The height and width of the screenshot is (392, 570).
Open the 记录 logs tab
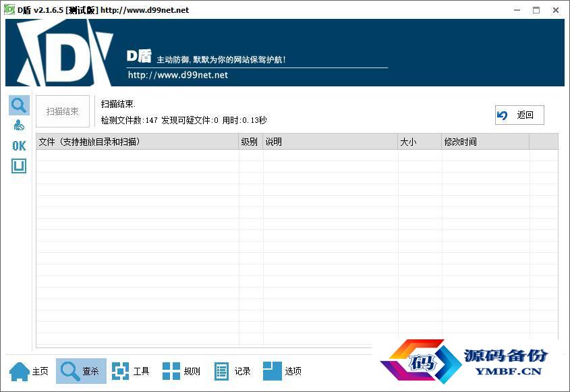(x=232, y=371)
